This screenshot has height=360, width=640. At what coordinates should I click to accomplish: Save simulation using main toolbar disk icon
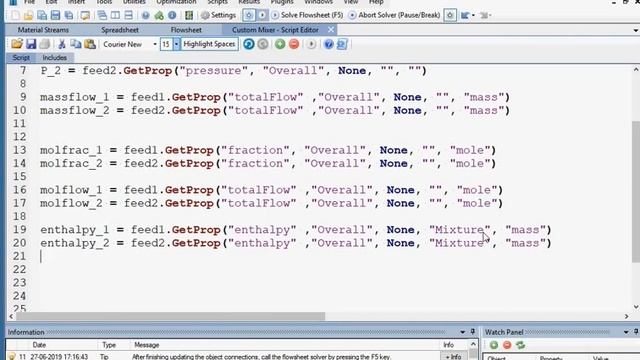tap(56, 16)
